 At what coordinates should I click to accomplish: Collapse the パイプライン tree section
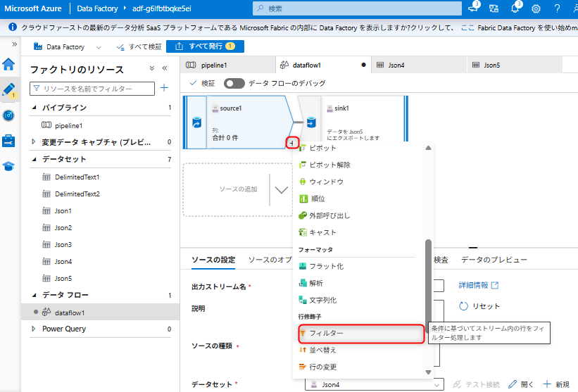(34, 108)
